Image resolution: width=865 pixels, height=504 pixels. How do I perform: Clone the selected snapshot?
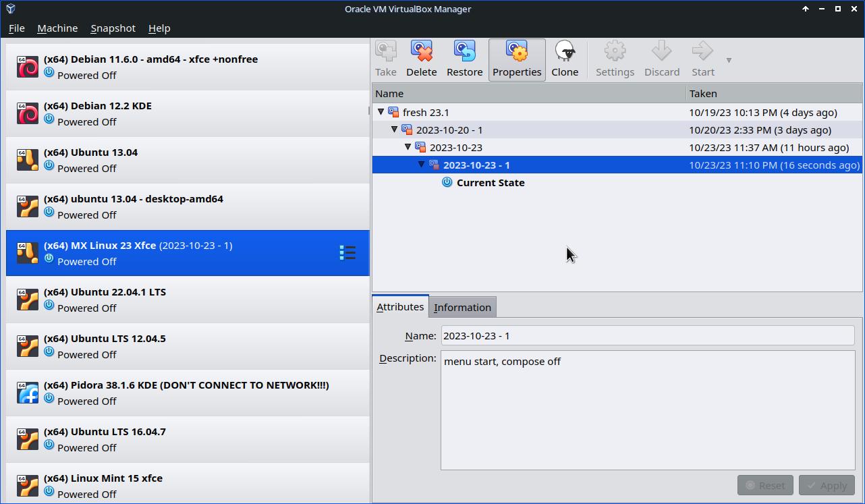tap(565, 59)
